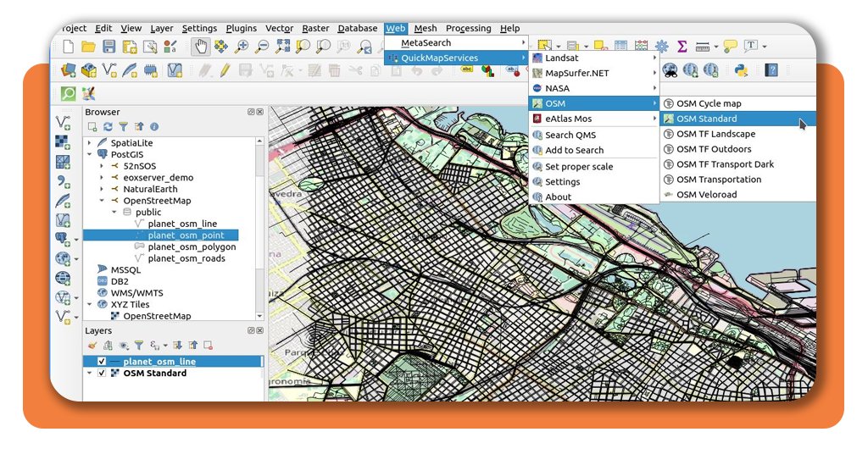This screenshot has width=868, height=454.
Task: Expand the eoxserver_demo connection
Action: pos(102,178)
